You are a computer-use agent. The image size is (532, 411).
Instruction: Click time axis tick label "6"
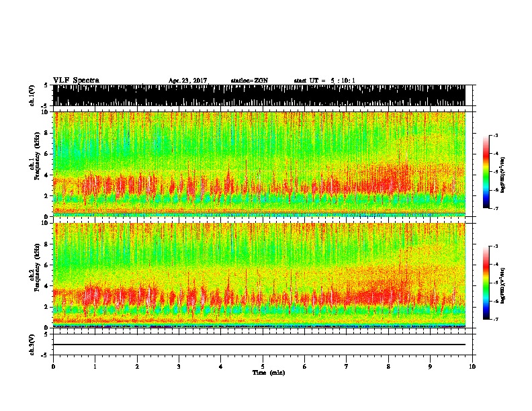coord(305,367)
